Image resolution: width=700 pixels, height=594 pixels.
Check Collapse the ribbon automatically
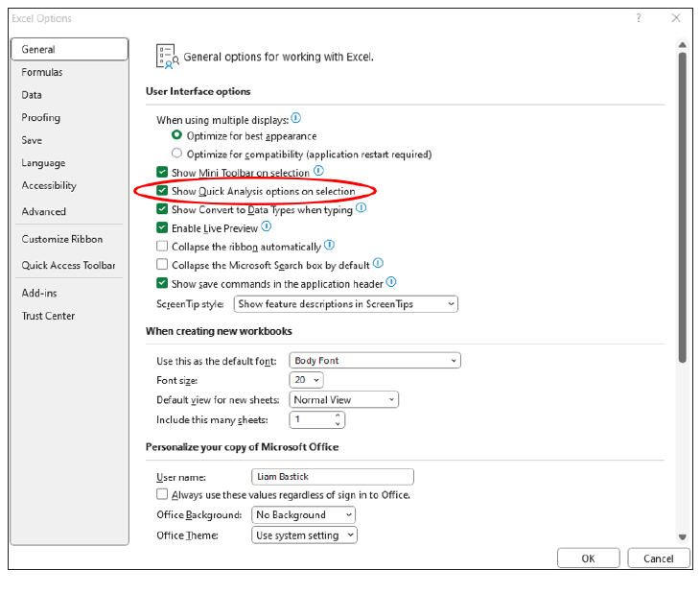point(162,246)
